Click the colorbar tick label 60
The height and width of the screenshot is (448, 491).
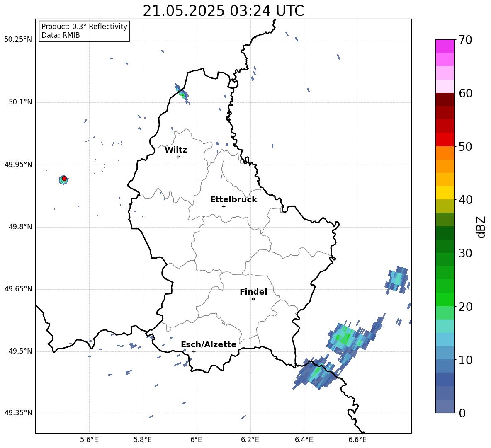[465, 93]
